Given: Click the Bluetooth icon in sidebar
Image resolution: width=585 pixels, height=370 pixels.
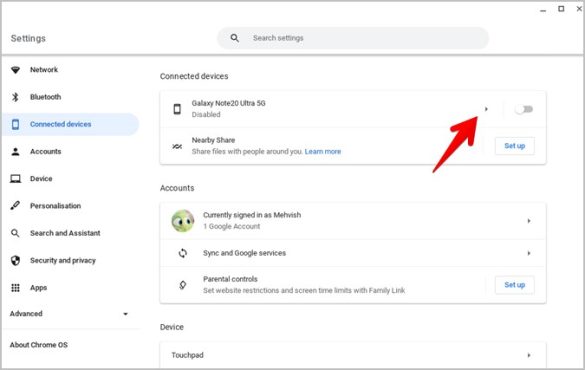Looking at the screenshot, I should [15, 97].
